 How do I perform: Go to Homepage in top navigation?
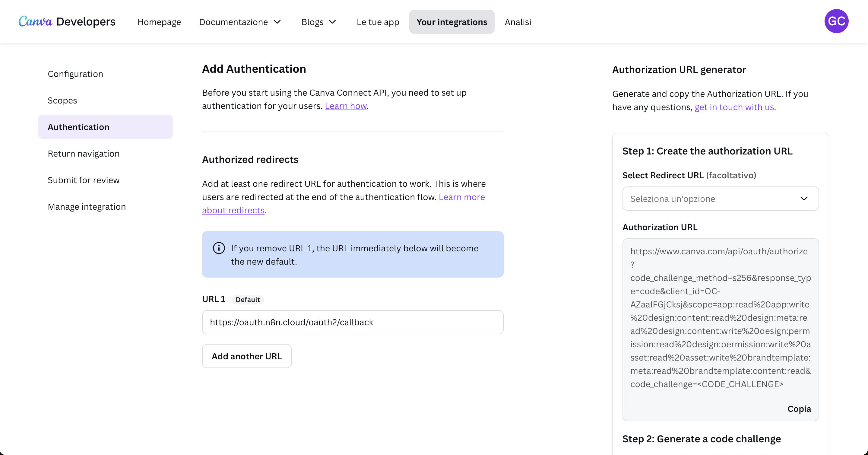[159, 22]
